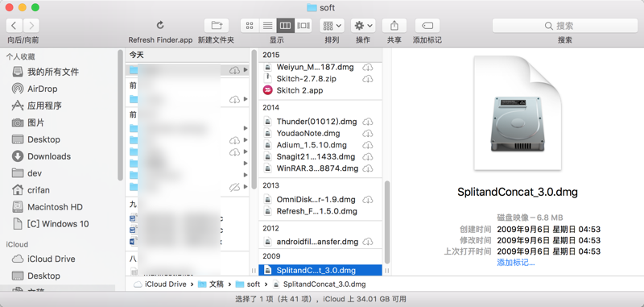Go forward with the right arrow button
This screenshot has width=644, height=307.
click(x=31, y=26)
